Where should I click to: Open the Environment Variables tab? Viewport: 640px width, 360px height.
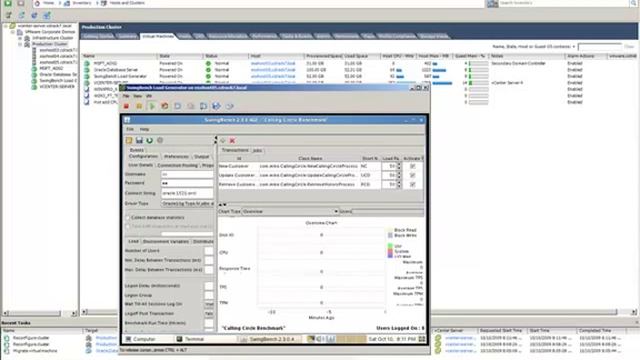point(166,242)
